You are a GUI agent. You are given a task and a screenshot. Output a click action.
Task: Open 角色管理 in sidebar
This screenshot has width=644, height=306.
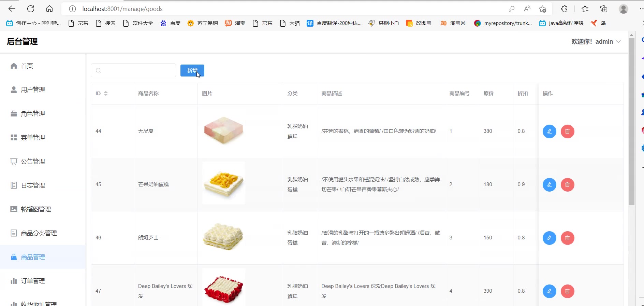click(42, 114)
